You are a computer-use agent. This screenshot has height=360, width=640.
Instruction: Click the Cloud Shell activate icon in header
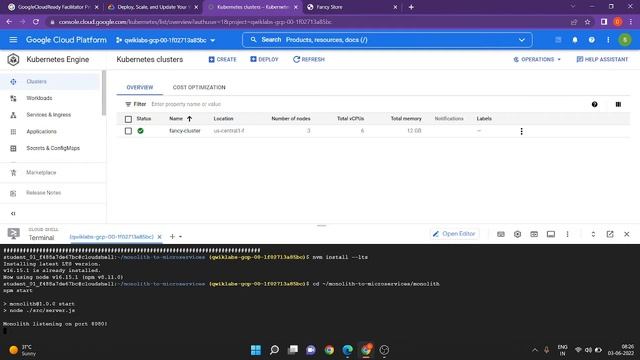coord(558,40)
